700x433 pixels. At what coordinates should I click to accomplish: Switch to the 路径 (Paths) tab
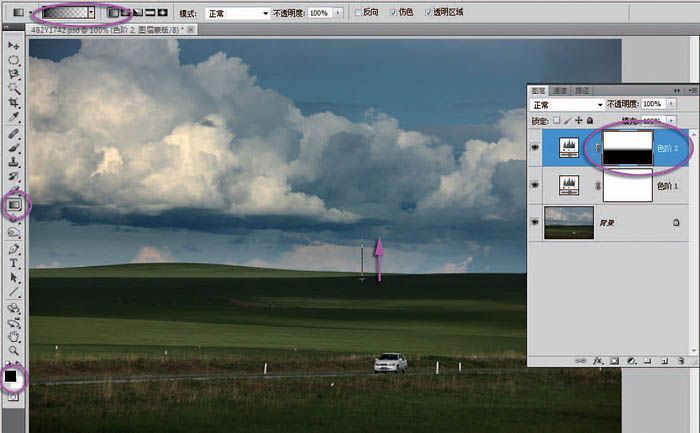click(582, 90)
